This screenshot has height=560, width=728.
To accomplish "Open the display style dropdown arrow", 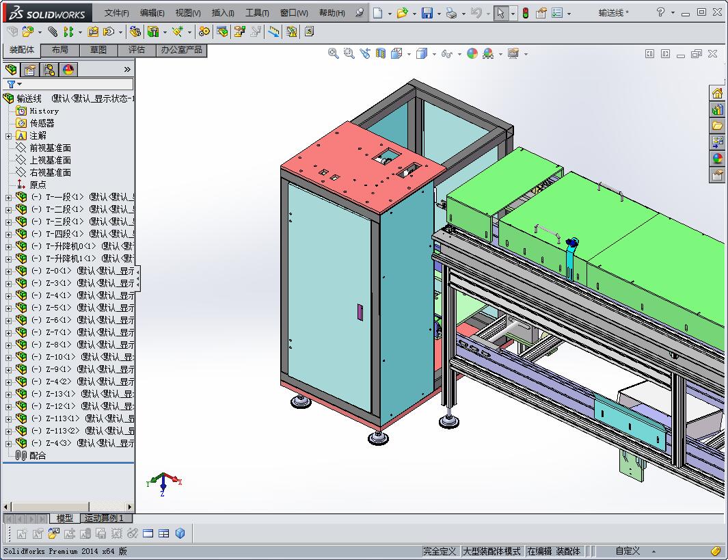I will (433, 54).
